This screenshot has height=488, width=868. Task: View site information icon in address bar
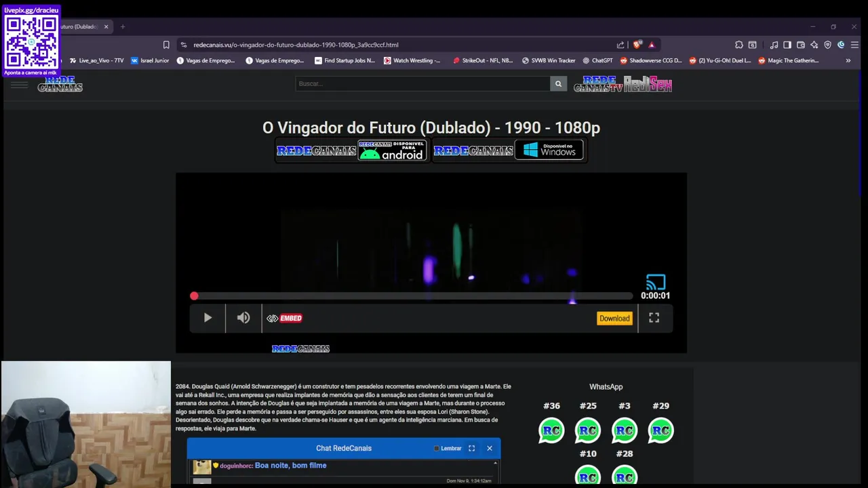(x=183, y=45)
